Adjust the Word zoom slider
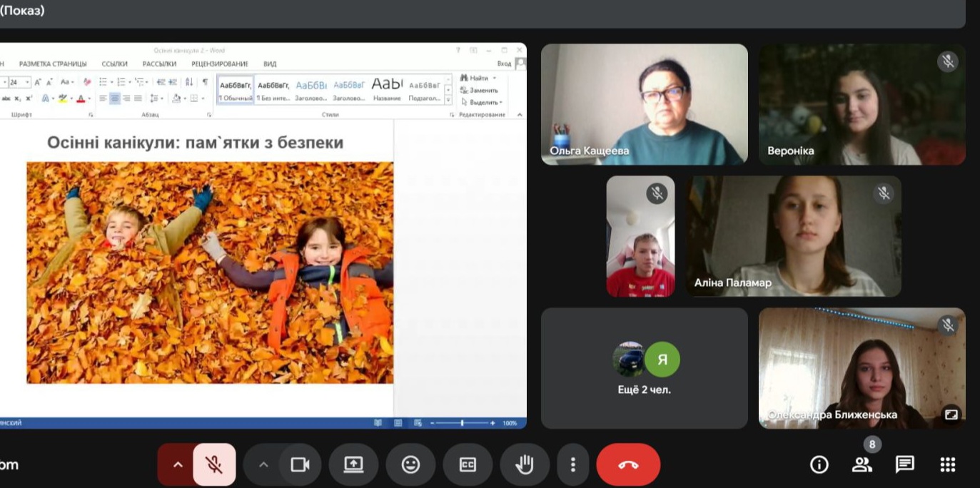This screenshot has height=488, width=980. point(463,423)
